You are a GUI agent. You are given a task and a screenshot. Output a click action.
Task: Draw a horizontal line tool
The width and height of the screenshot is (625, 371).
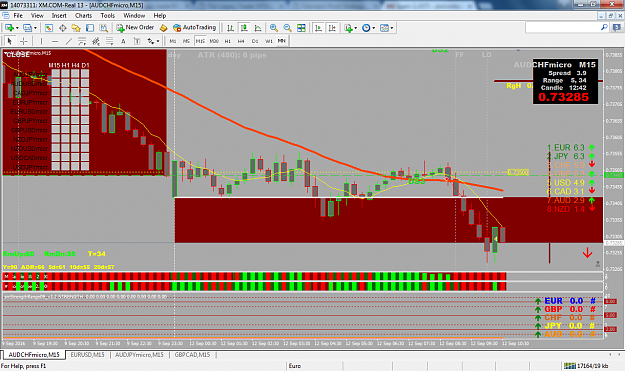pyautogui.click(x=55, y=41)
